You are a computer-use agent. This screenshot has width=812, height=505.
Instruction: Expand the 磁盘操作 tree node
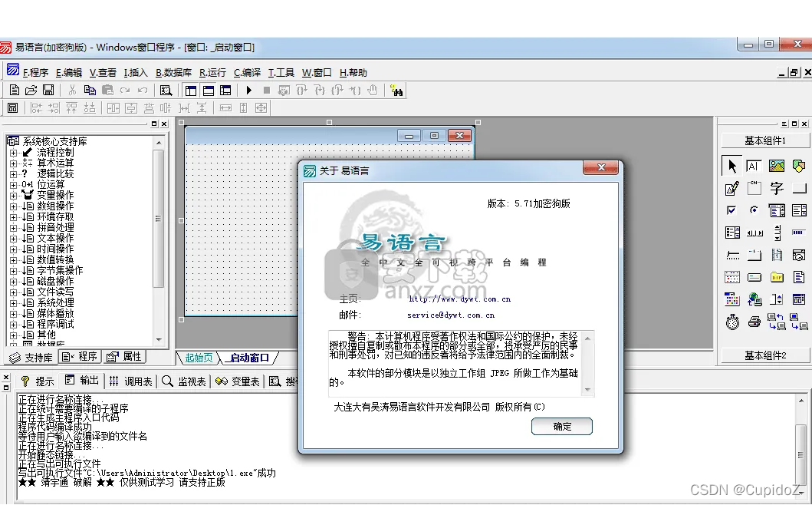[13, 282]
